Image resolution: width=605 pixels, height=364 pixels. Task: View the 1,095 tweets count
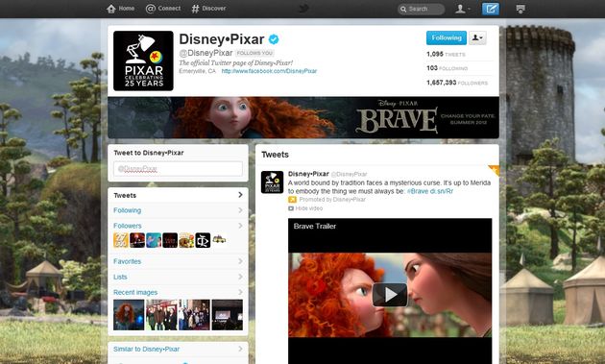446,54
